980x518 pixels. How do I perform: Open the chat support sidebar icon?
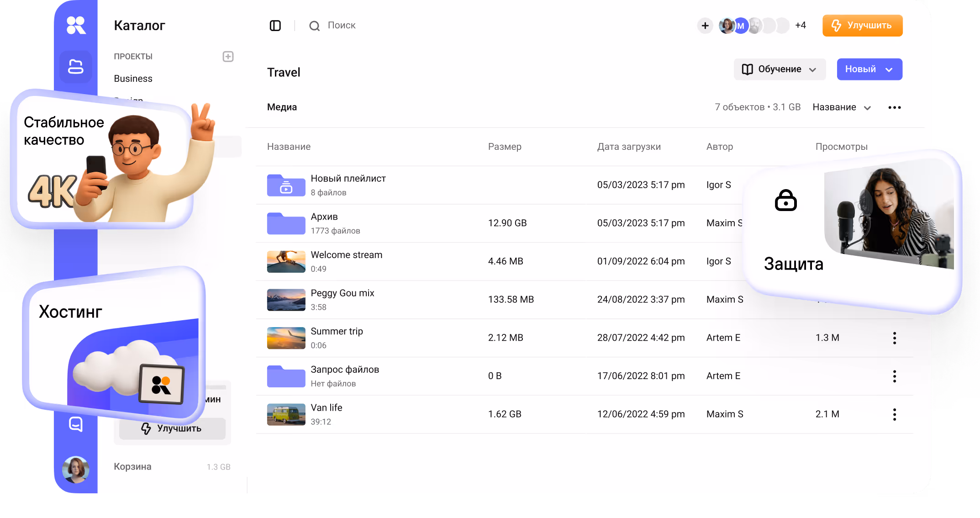point(76,424)
